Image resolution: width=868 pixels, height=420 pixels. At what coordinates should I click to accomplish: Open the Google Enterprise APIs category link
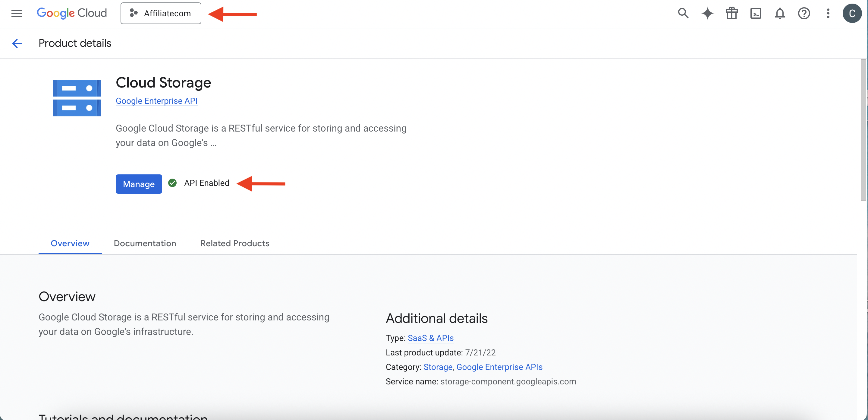[499, 367]
